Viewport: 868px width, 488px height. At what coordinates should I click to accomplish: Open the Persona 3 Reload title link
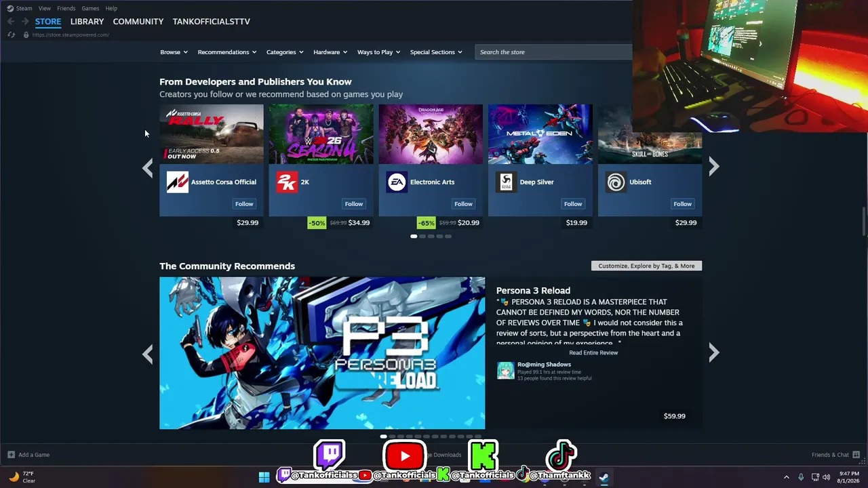[533, 291]
